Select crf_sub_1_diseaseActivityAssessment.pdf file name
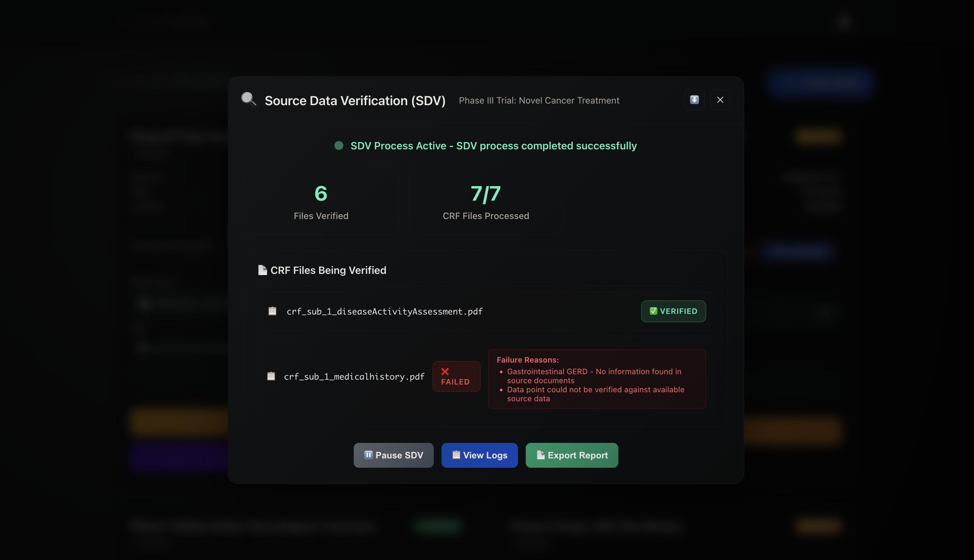 coord(384,312)
